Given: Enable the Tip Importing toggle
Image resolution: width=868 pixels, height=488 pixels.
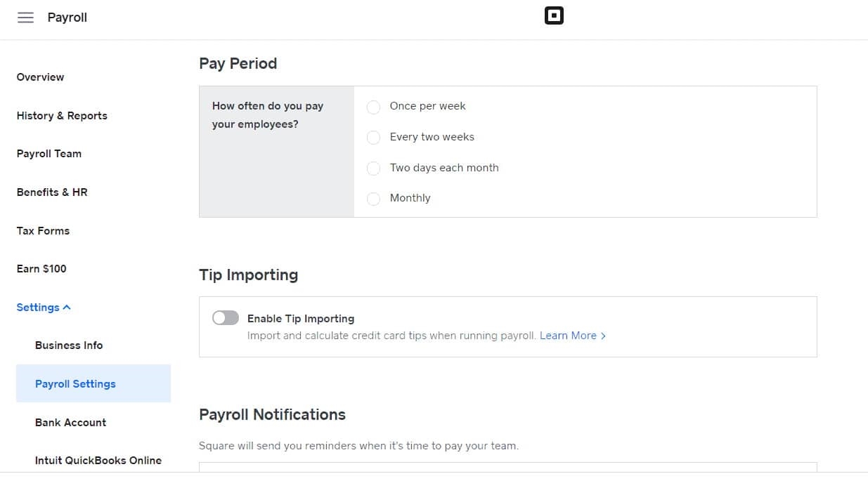Looking at the screenshot, I should 226,318.
